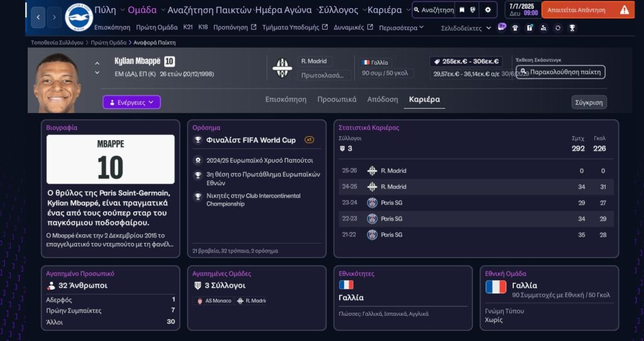Click the globe icon beside bookmark
Screen dimensions: 644x341
point(473,10)
